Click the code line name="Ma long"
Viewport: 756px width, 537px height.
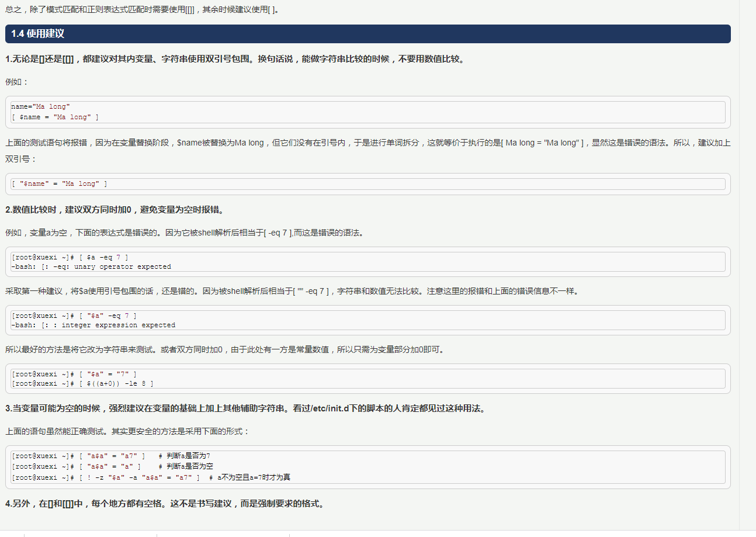41,106
